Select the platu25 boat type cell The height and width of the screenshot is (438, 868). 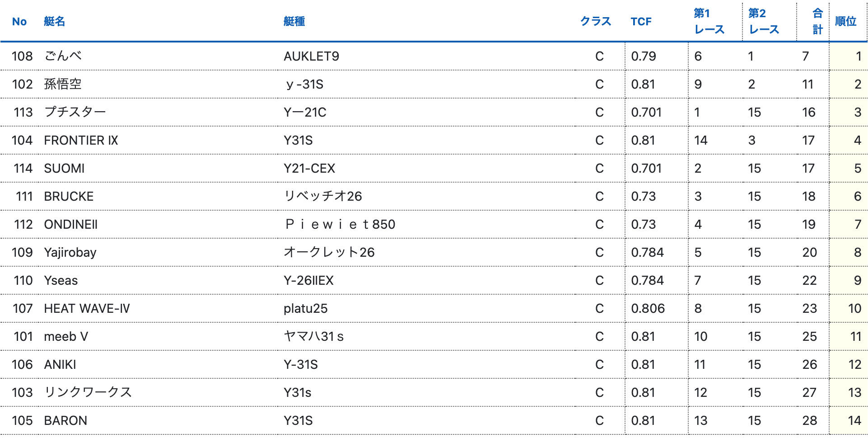[x=305, y=308]
